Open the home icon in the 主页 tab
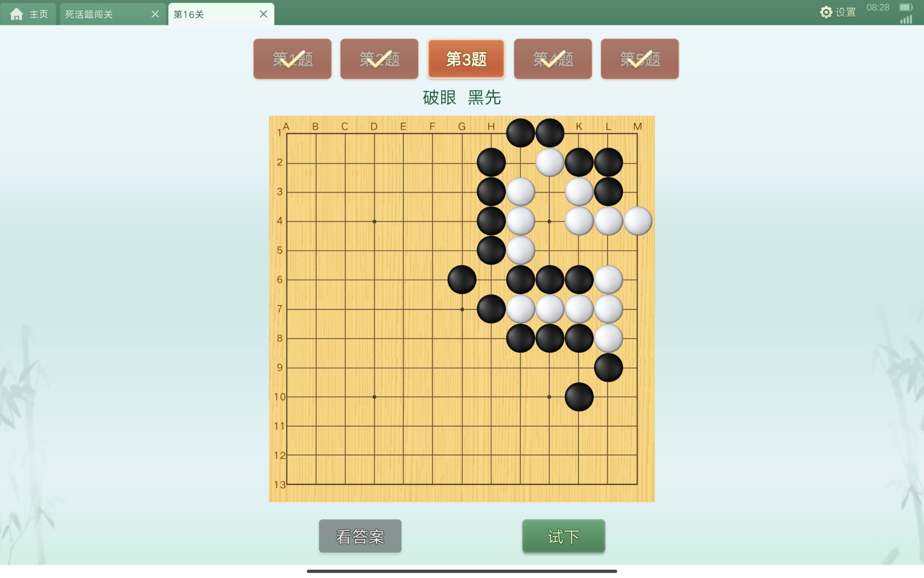The image size is (924, 578). click(17, 14)
